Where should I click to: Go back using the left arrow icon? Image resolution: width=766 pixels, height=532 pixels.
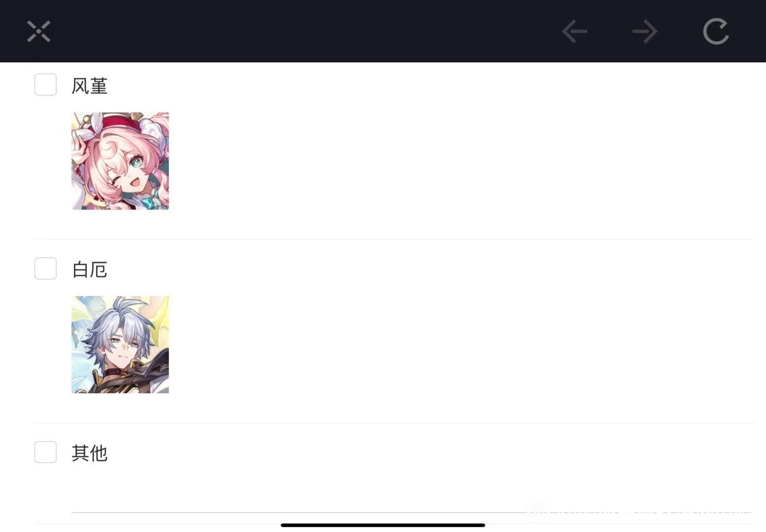tap(575, 32)
